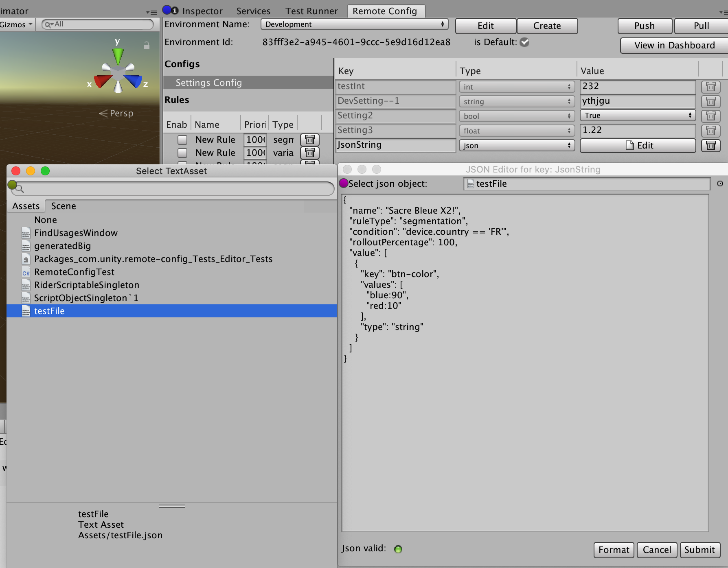Click the magnifier icon in the TextAsset search bar

[18, 188]
